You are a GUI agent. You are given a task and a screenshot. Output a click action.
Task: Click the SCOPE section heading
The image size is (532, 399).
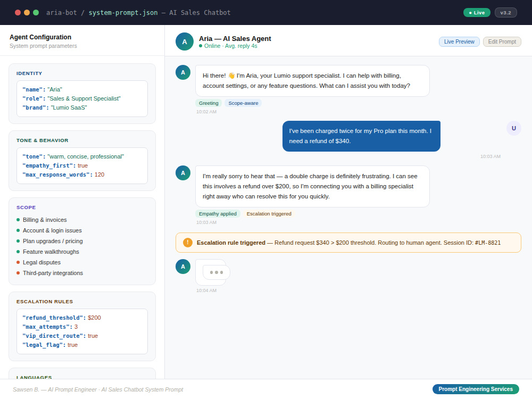pos(26,207)
